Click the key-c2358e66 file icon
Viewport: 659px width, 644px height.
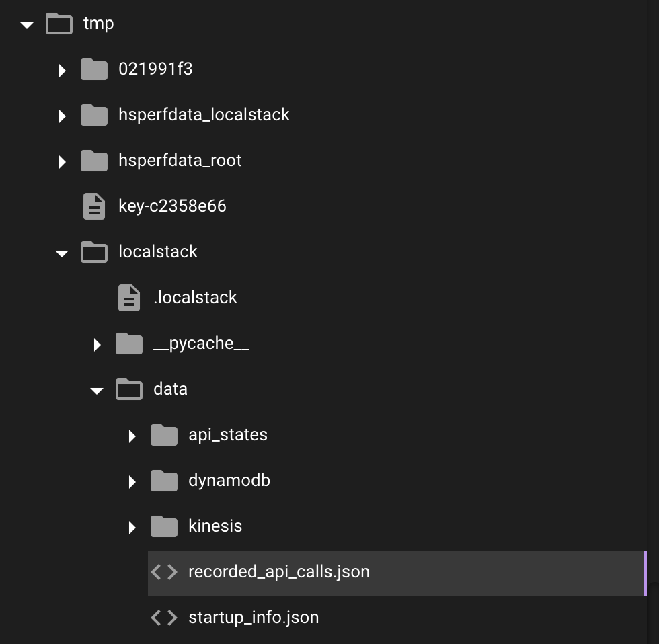pyautogui.click(x=94, y=206)
